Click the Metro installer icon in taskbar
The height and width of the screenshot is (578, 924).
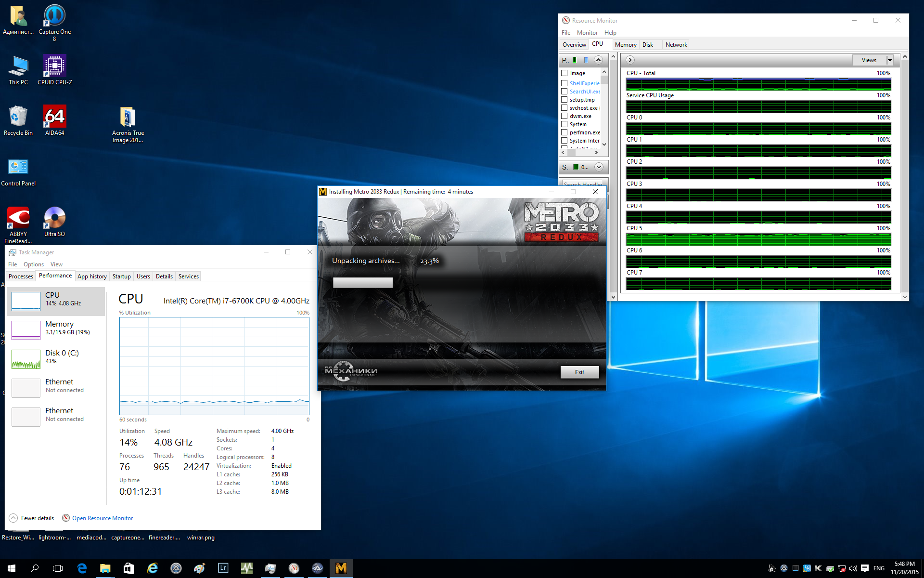point(341,568)
